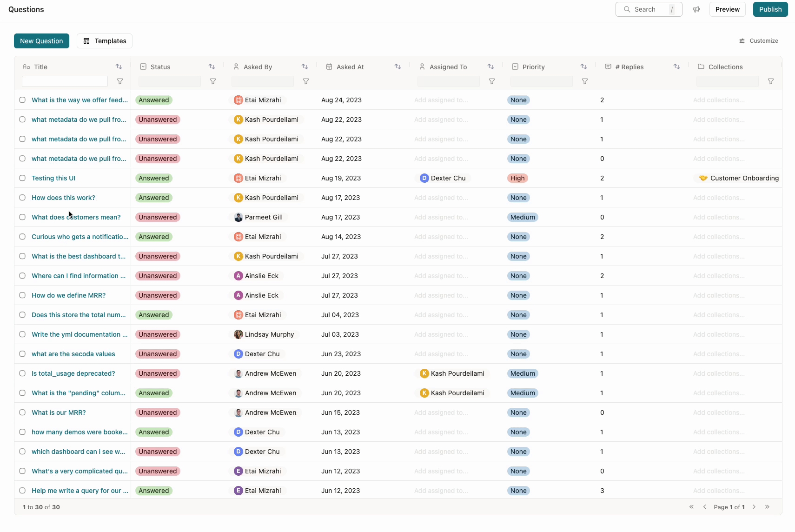Click the Title filter text field
The image size is (795, 532).
pyautogui.click(x=65, y=81)
